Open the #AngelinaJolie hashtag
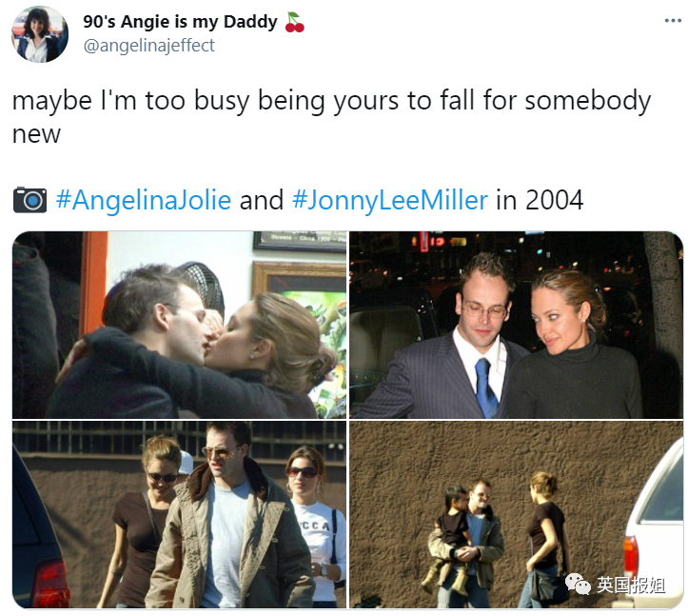688x616 pixels. [144, 200]
